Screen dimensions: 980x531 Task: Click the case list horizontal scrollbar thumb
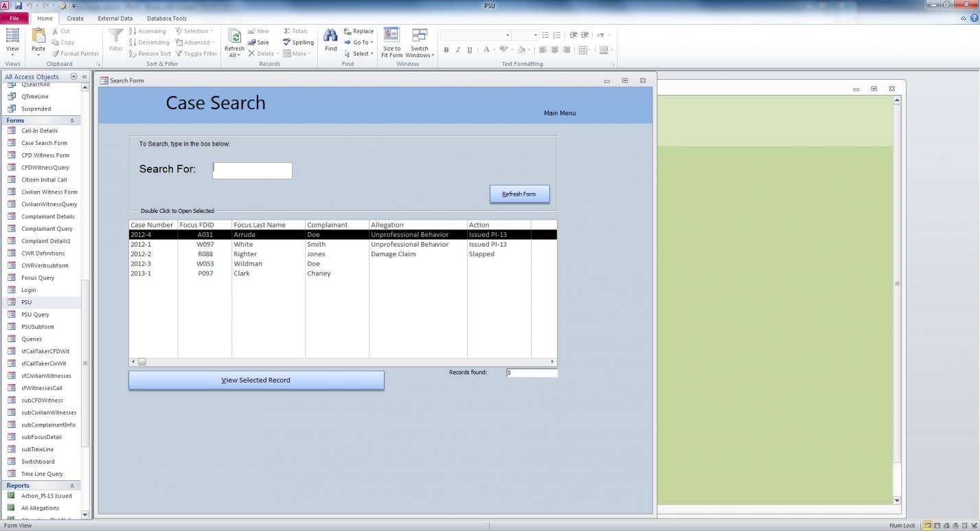coord(141,361)
